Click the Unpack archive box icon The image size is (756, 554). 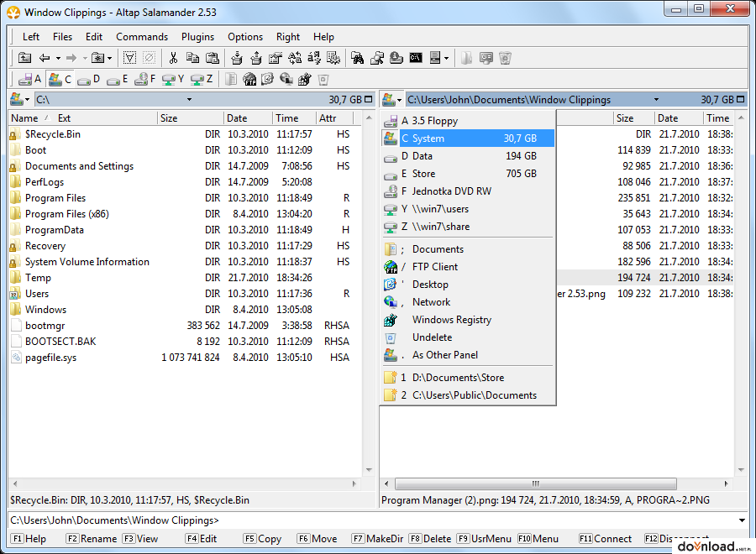click(256, 58)
